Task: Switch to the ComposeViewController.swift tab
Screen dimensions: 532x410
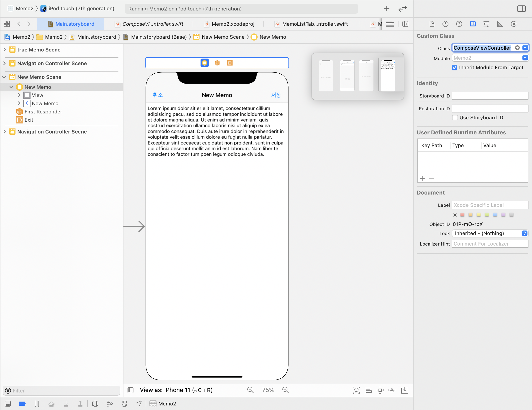Action: pos(153,24)
